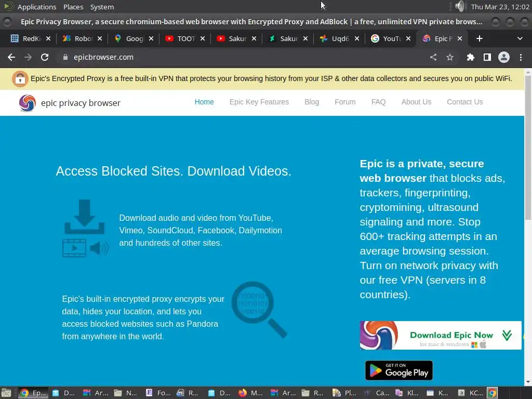Open Epic Key Features page

pyautogui.click(x=259, y=102)
